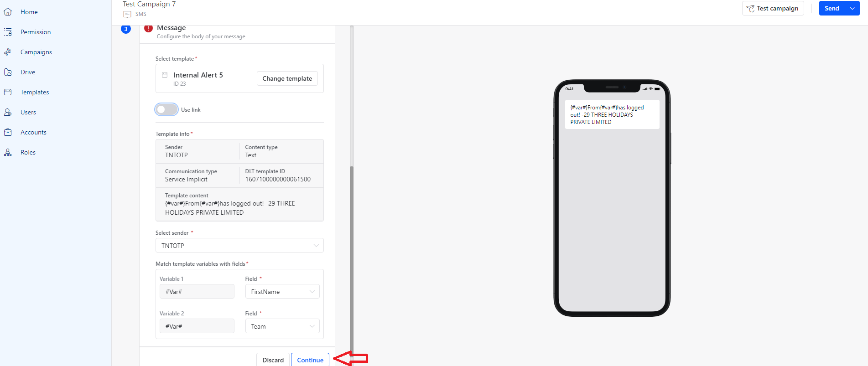The height and width of the screenshot is (366, 868).
Task: Click the SMS message icon under campaign title
Action: pos(127,14)
